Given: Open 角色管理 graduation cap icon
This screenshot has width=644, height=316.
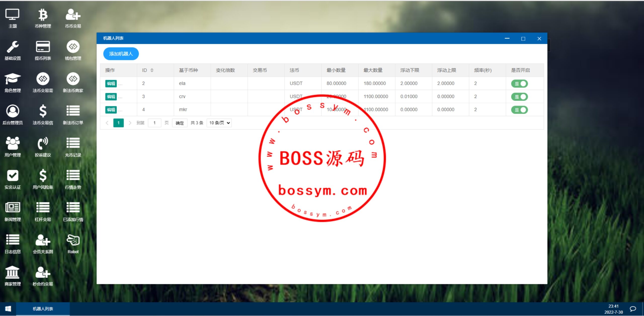Looking at the screenshot, I should [x=13, y=83].
